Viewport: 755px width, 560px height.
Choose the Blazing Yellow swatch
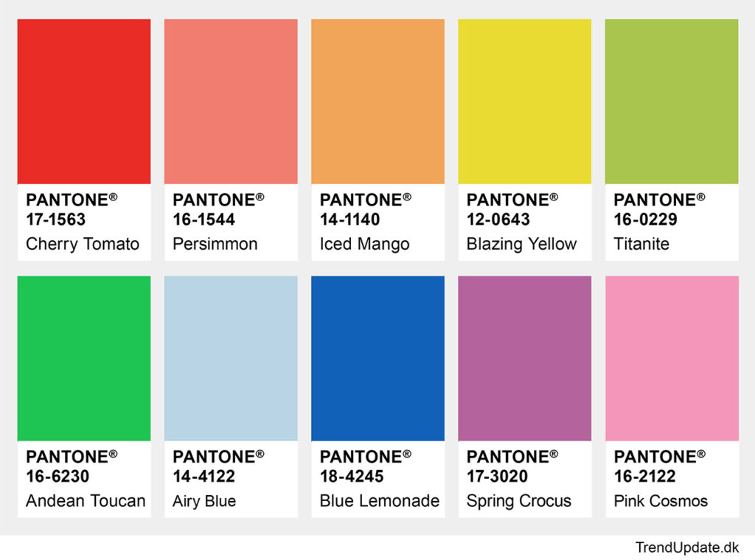(x=524, y=102)
